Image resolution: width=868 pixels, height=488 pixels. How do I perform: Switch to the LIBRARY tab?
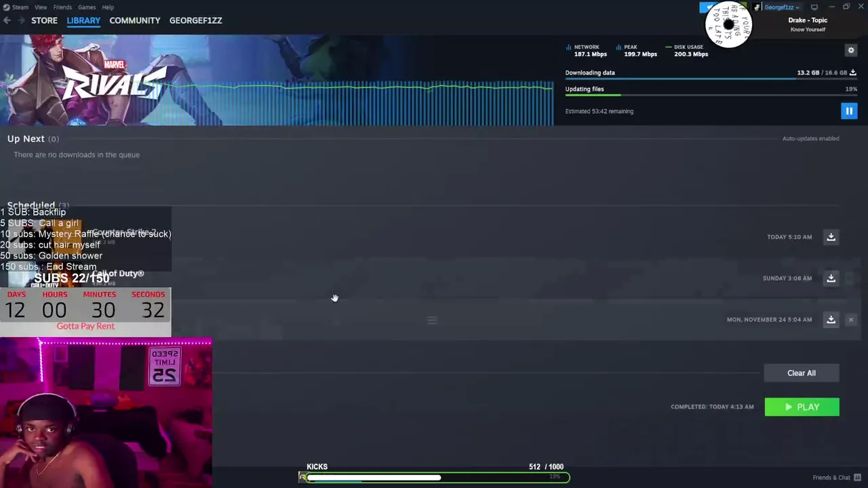pos(83,20)
